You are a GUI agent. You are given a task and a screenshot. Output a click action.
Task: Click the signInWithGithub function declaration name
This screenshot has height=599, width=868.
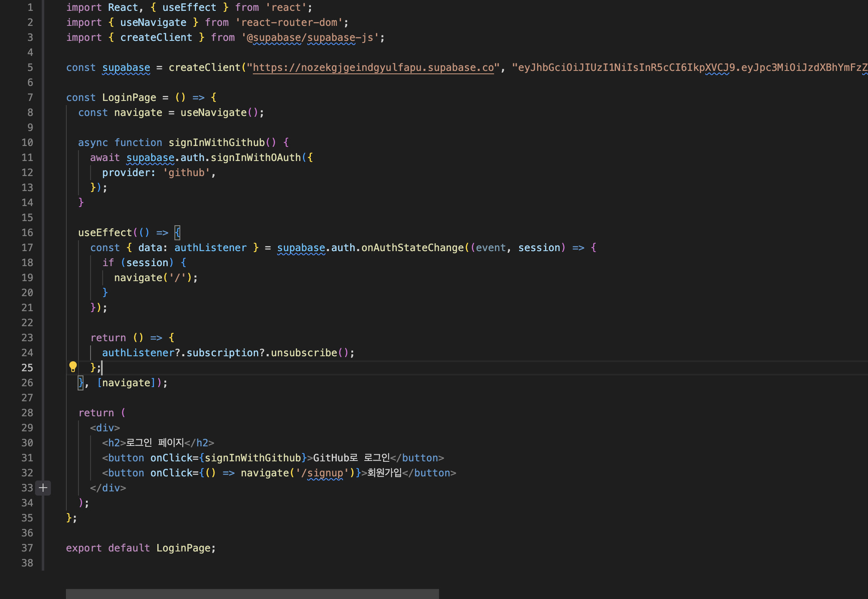(x=217, y=143)
